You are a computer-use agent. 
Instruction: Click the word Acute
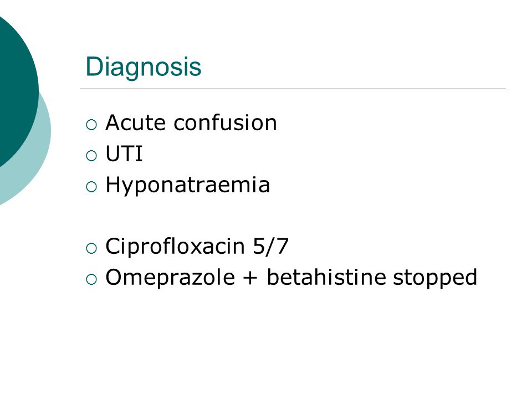[x=136, y=122]
